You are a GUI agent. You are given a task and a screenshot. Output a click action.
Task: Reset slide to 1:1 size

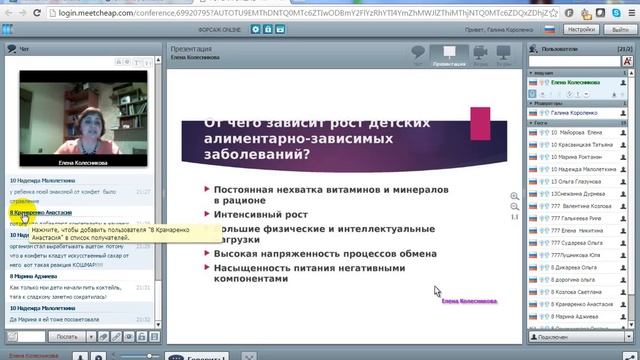(x=514, y=217)
